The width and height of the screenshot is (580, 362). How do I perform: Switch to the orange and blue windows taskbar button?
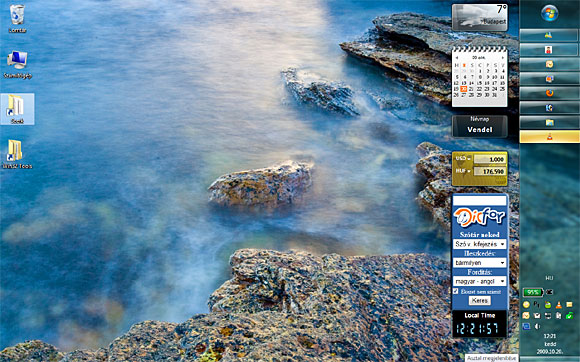coord(550,79)
